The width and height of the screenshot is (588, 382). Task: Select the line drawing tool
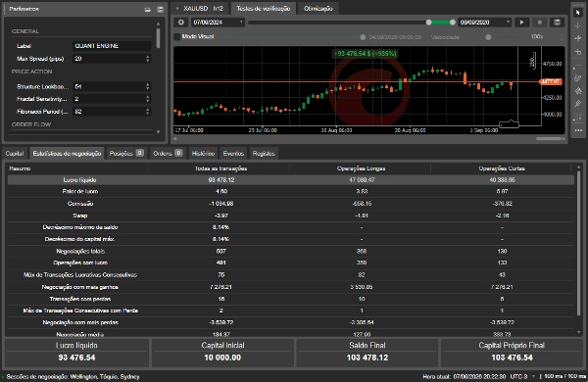click(578, 67)
